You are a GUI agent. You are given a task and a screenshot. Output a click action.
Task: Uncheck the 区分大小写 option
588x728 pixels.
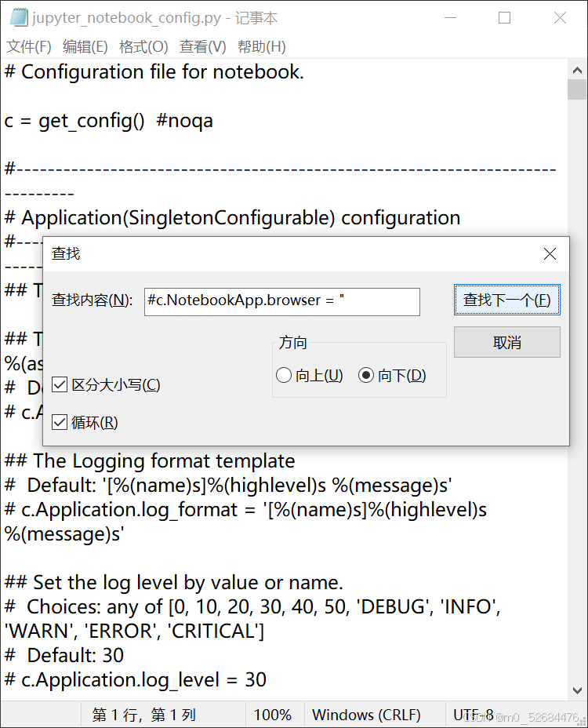[60, 384]
